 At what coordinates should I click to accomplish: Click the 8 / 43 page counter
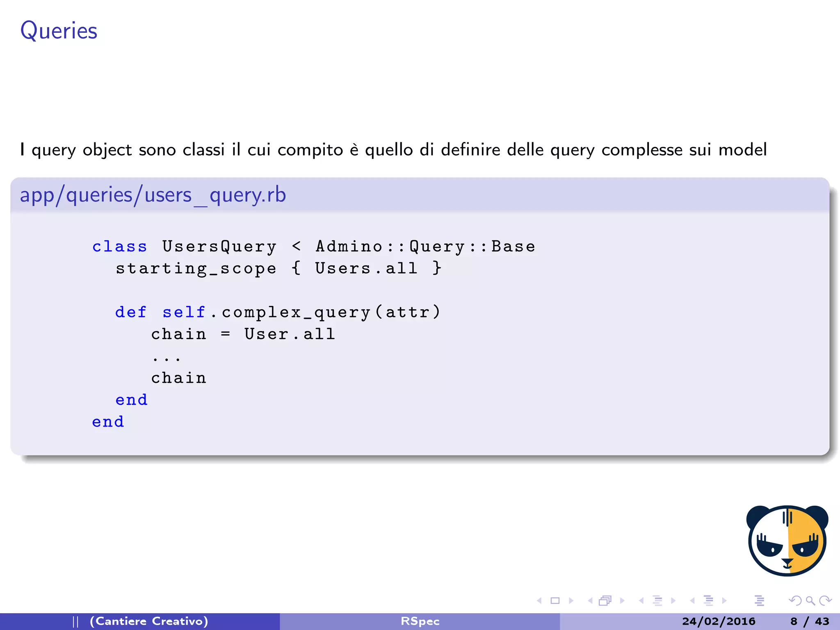coord(810,621)
